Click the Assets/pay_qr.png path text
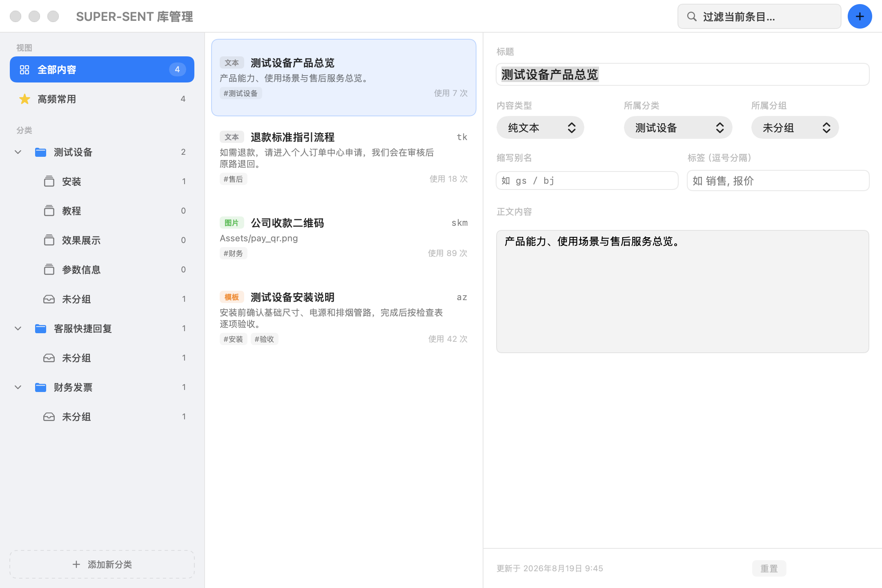Viewport: 882px width, 588px height. (259, 238)
